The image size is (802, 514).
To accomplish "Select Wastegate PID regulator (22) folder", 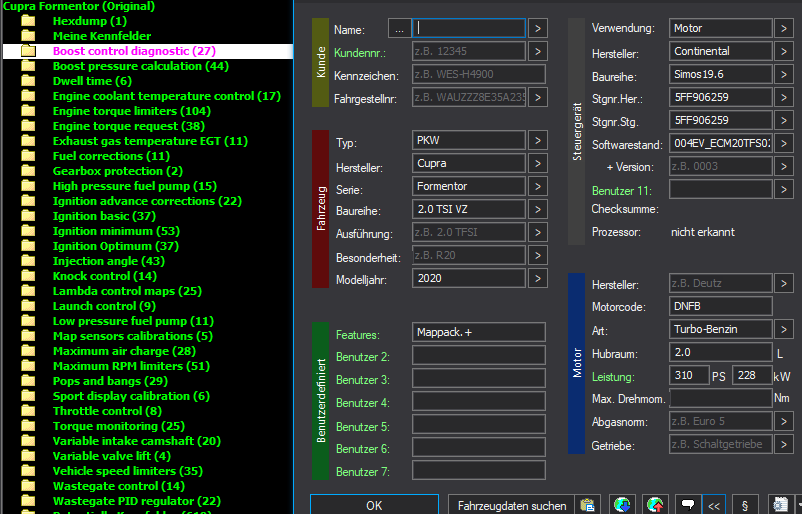I will point(137,501).
